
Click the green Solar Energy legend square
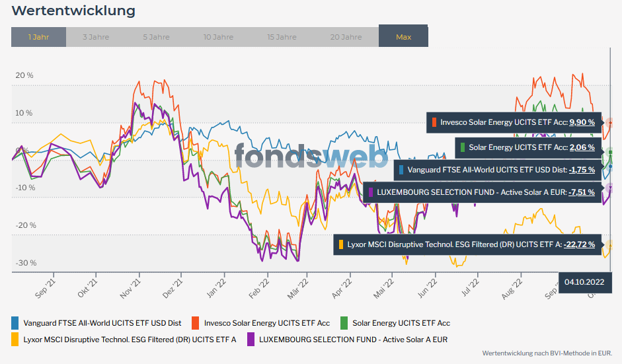point(344,323)
